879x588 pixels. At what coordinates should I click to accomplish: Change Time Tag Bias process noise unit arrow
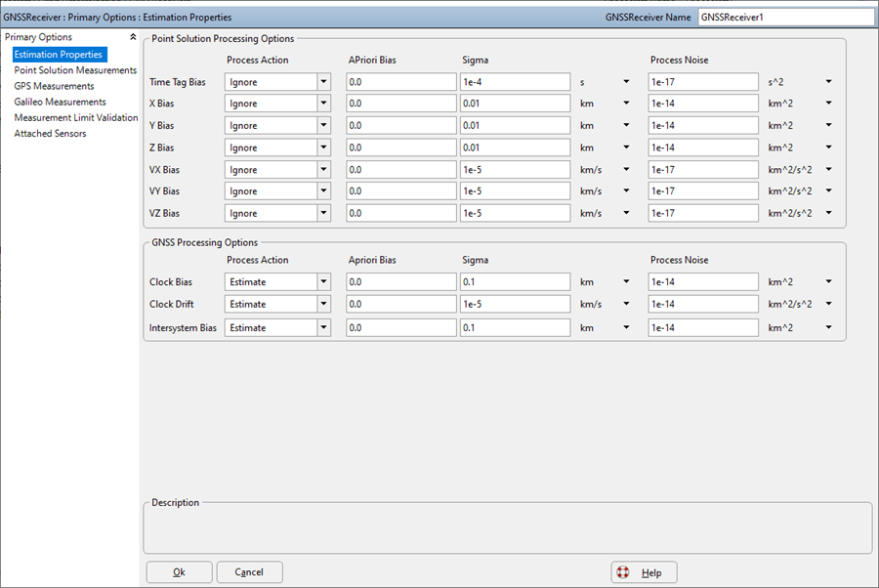click(x=828, y=82)
